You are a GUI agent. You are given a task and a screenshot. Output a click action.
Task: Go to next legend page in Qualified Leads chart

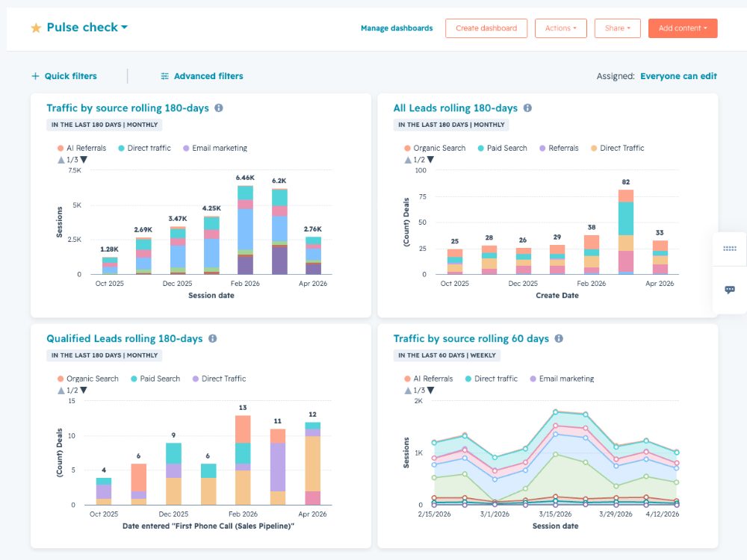[84, 391]
